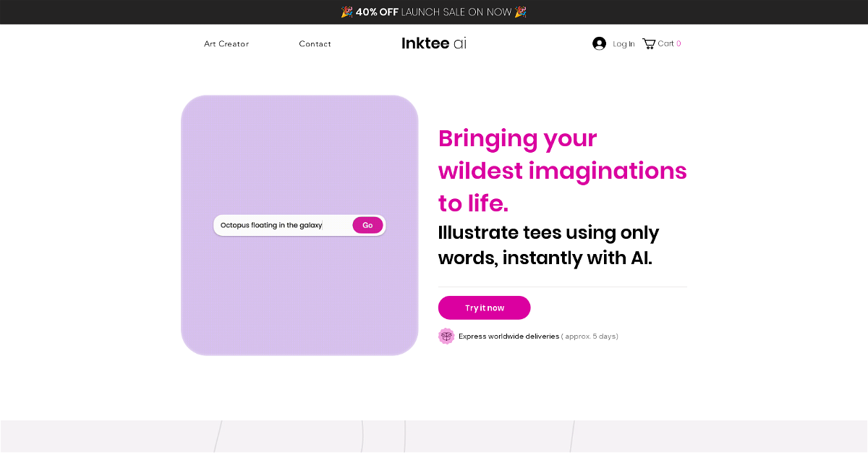Click the left party popper emoji
This screenshot has height=453, width=868.
coord(347,12)
